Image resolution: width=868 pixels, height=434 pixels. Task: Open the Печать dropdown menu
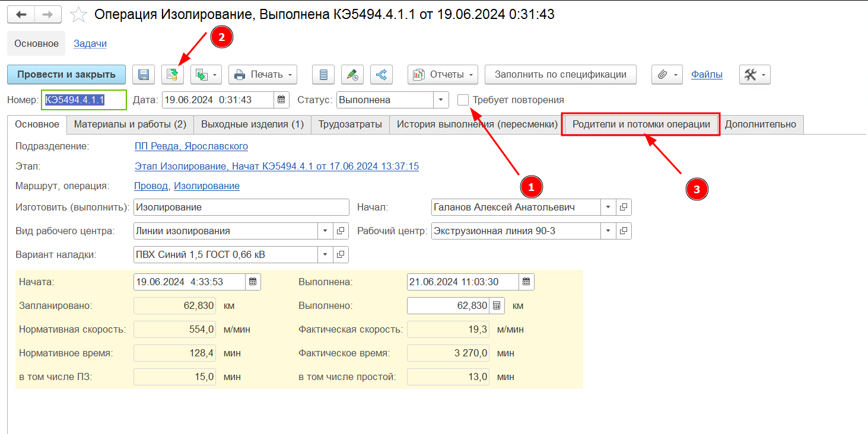click(263, 75)
